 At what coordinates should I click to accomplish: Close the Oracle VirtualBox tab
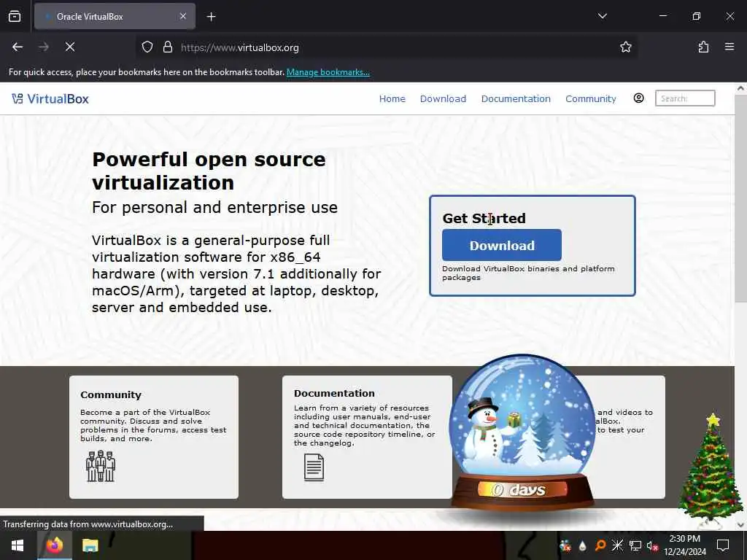pos(183,16)
